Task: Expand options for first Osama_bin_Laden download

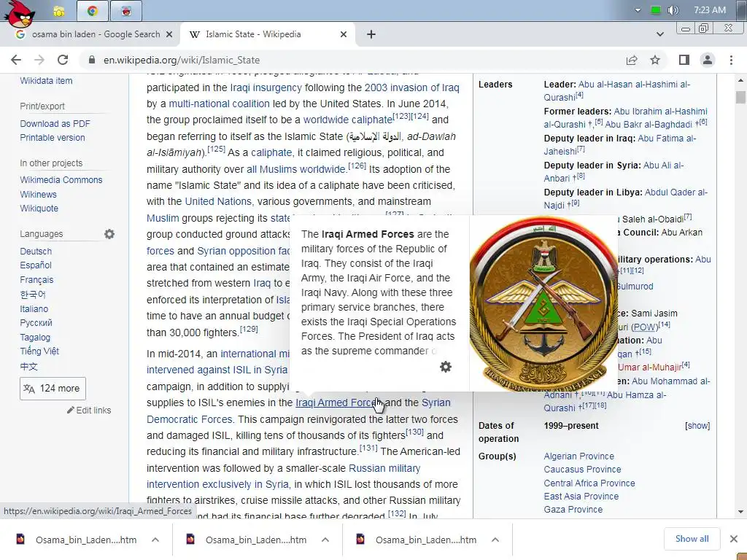Action: coord(155,540)
